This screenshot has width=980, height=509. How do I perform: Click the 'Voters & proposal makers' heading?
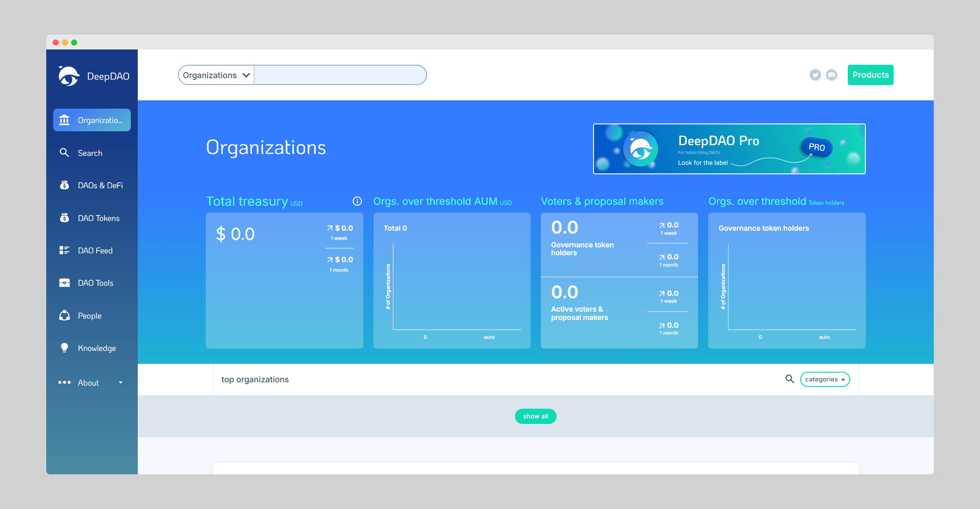pos(602,201)
